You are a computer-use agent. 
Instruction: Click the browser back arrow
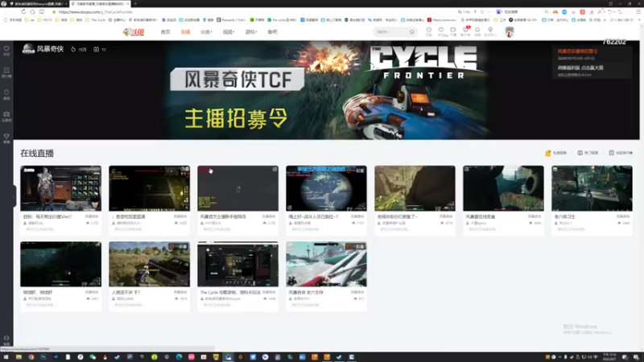tap(6, 12)
